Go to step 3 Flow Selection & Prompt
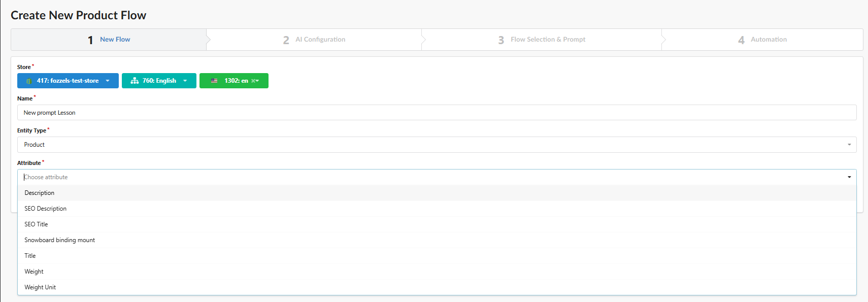 click(x=542, y=40)
